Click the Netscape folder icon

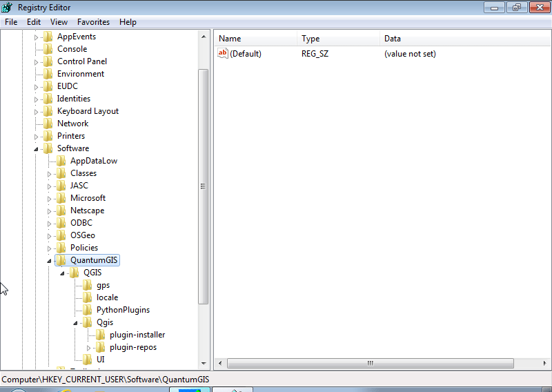tap(61, 210)
